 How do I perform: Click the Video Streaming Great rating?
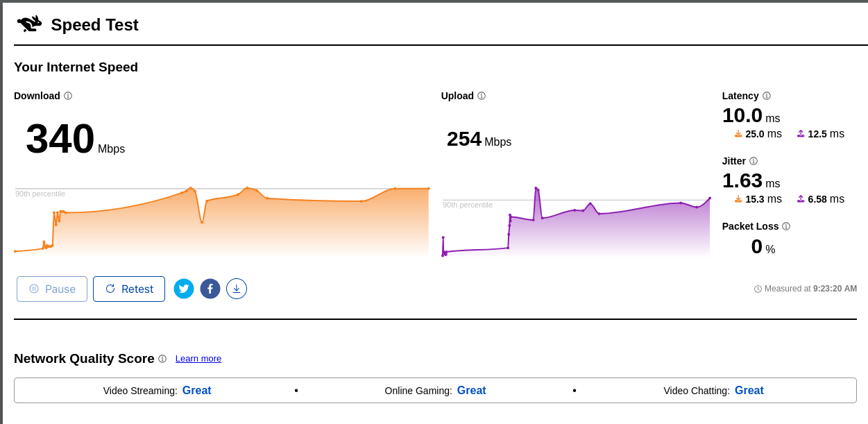point(197,391)
